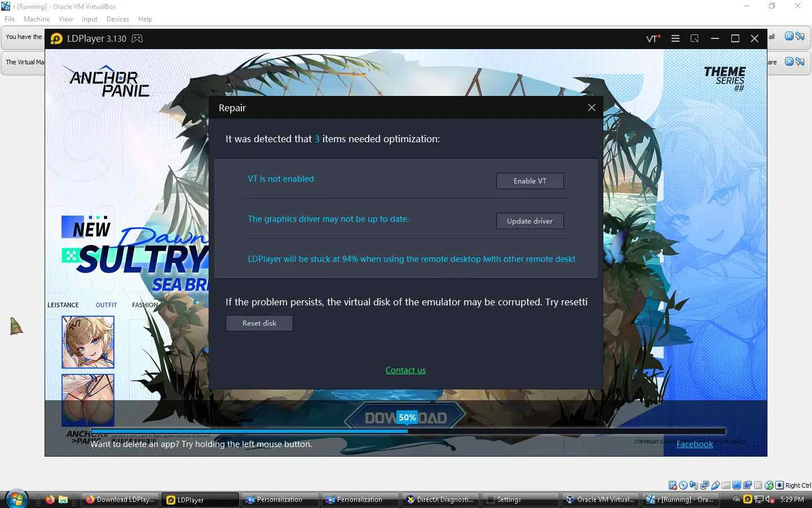
Task: Open the VirtualBox View menu
Action: [x=65, y=19]
